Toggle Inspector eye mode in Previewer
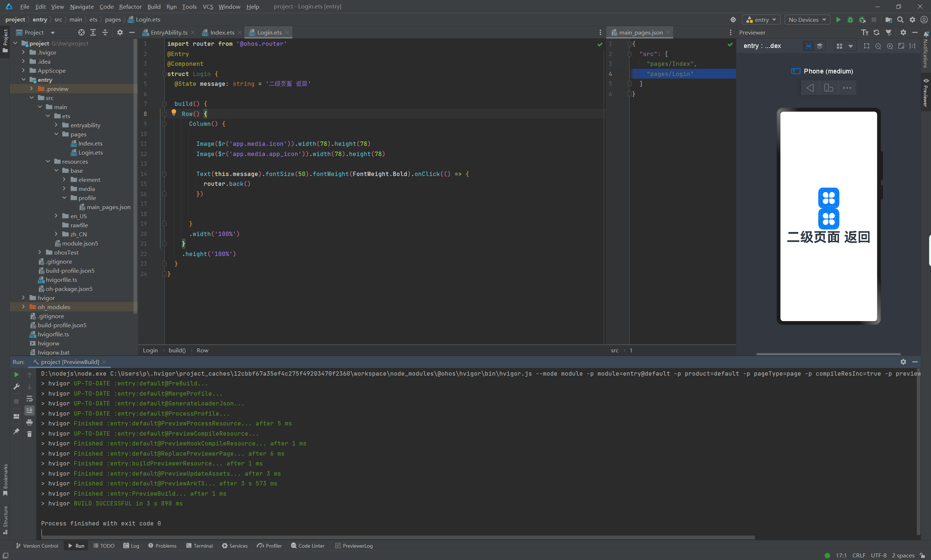The width and height of the screenshot is (931, 560). pos(808,46)
